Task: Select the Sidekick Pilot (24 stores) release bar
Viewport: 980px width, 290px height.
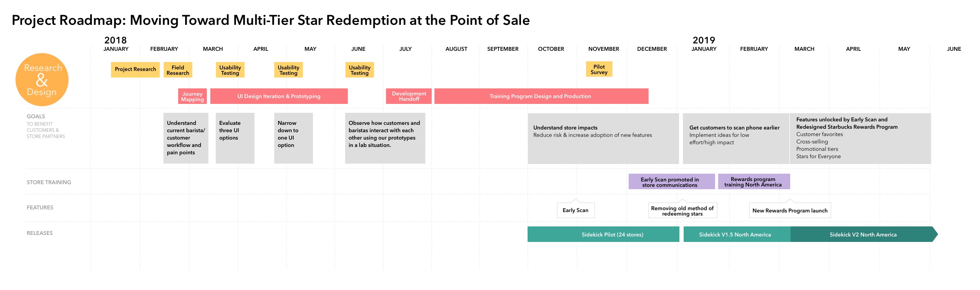Action: (x=603, y=234)
